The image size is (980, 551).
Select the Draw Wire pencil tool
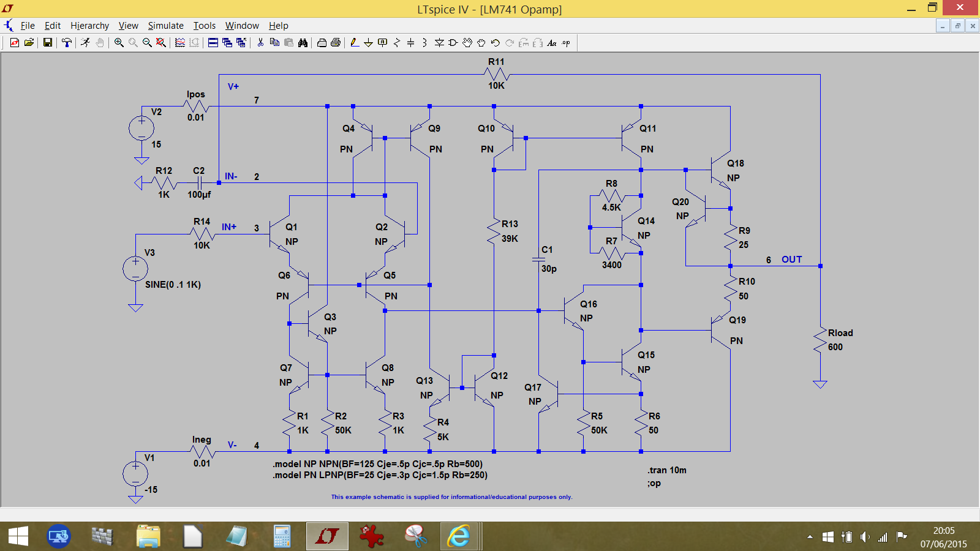point(354,43)
